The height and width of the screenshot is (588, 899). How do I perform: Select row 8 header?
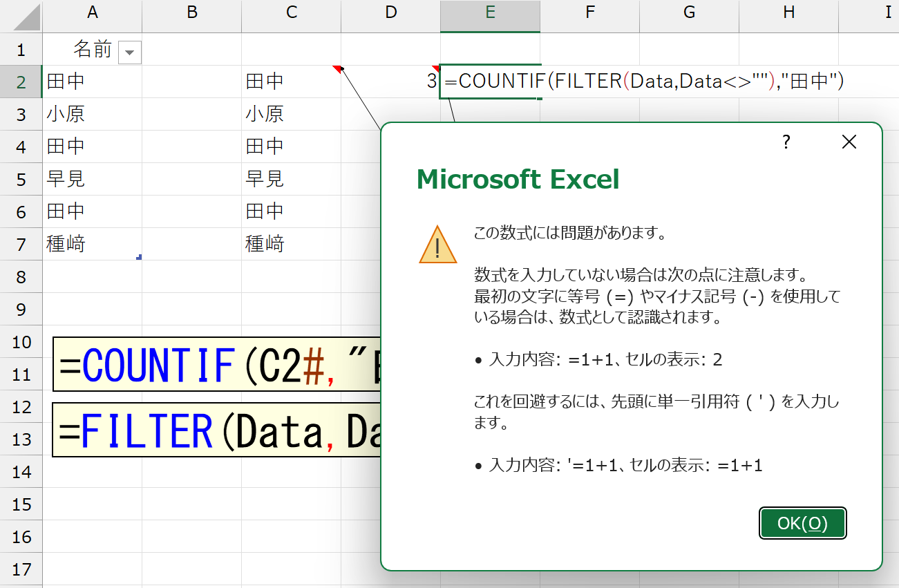point(21,276)
